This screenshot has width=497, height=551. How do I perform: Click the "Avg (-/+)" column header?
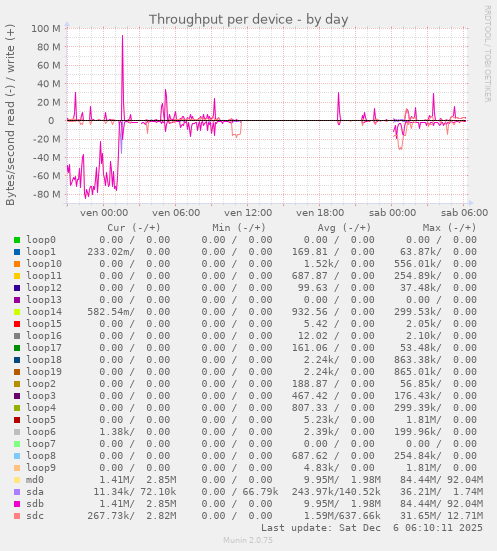[x=344, y=228]
